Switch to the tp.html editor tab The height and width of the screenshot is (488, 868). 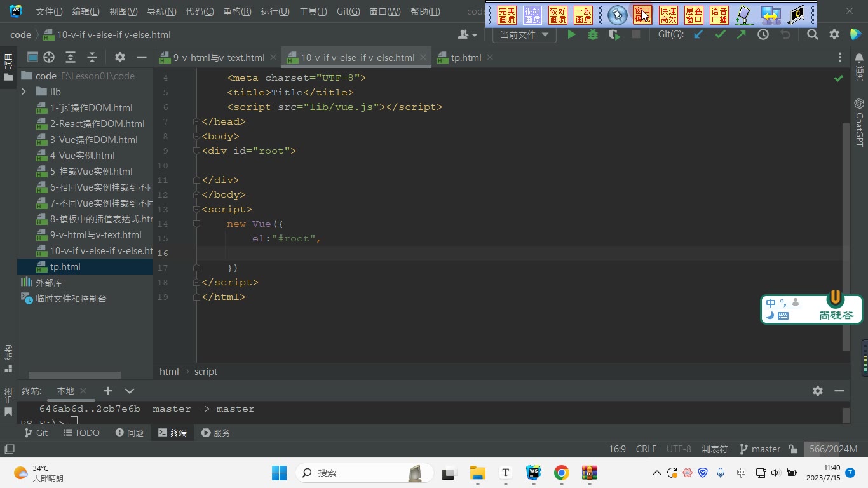coord(466,57)
